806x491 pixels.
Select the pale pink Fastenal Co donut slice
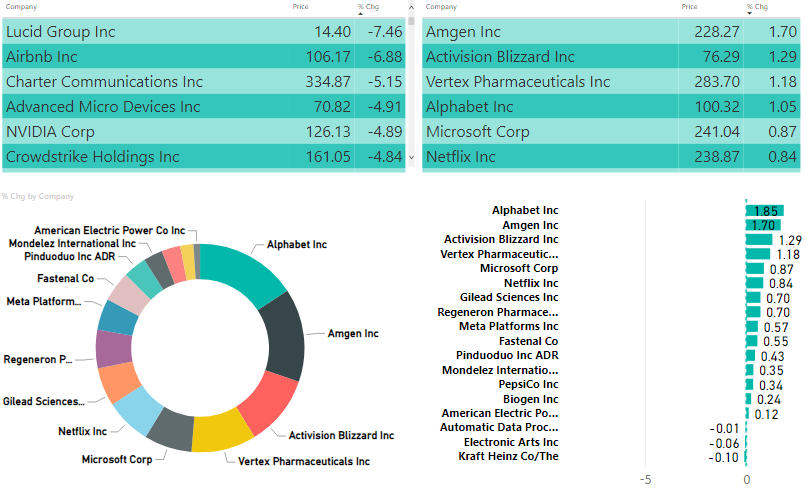[129, 294]
